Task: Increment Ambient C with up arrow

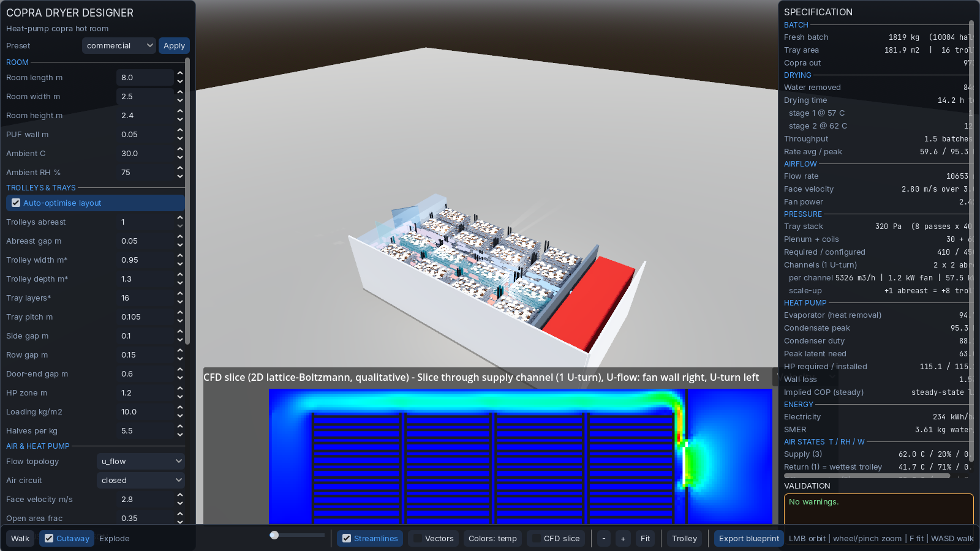Action: (180, 149)
